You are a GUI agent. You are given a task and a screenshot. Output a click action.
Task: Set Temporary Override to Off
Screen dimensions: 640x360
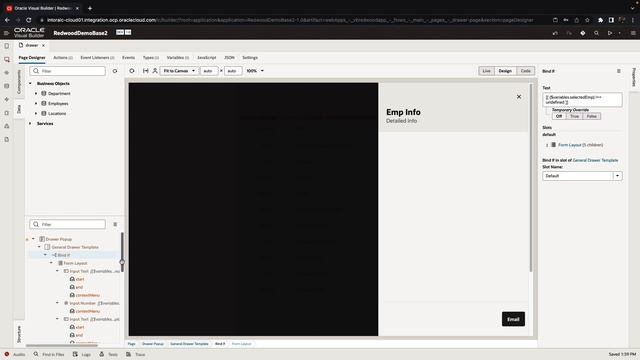tap(559, 116)
